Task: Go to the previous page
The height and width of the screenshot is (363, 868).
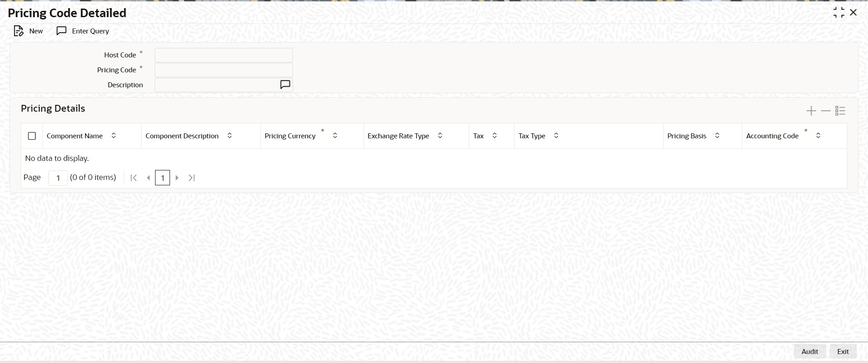Action: coord(148,178)
